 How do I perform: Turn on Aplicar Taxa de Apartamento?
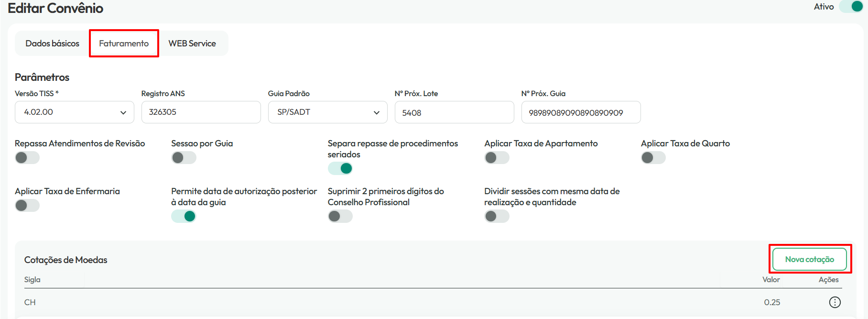497,157
